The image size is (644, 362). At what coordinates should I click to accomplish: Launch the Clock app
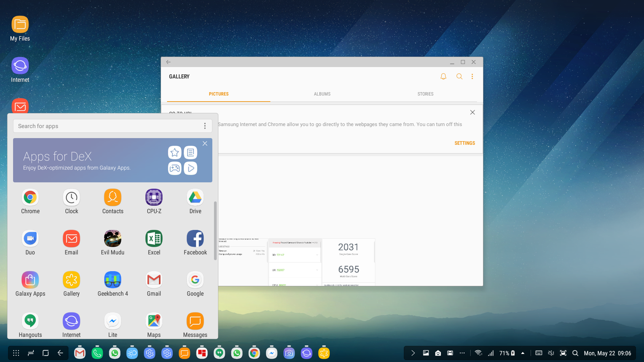click(71, 201)
